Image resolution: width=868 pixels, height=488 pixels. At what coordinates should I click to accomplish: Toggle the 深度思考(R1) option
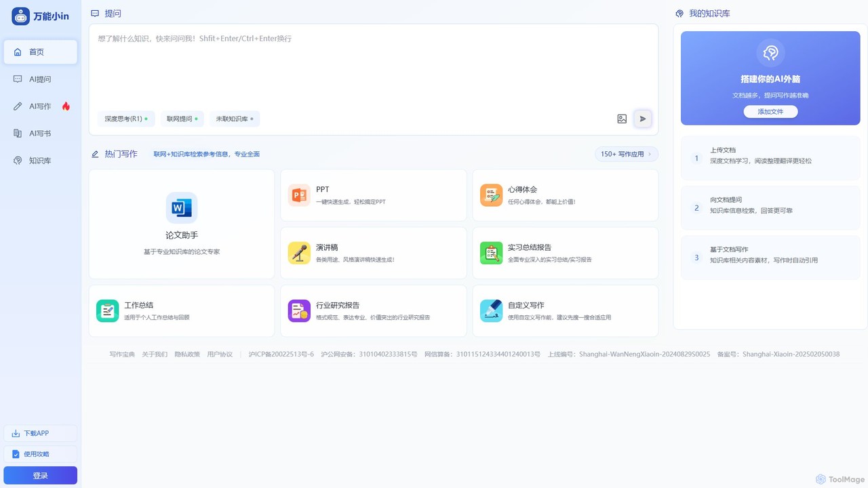click(126, 119)
